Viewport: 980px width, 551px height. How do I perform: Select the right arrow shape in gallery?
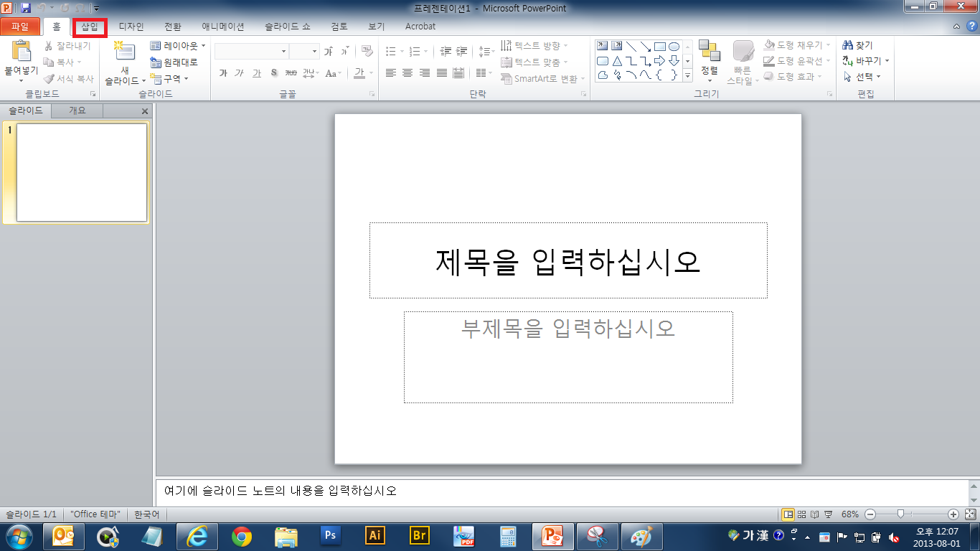[x=660, y=61]
